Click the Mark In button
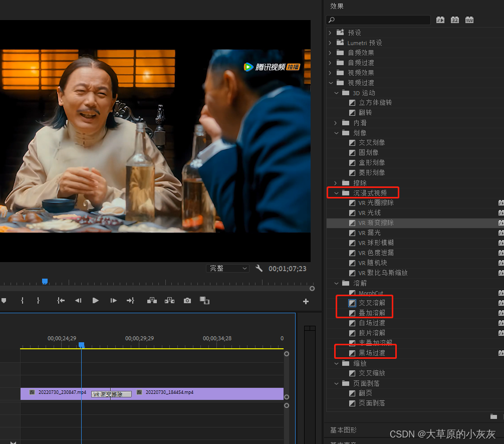Viewport: 504px width, 444px height. pos(22,301)
